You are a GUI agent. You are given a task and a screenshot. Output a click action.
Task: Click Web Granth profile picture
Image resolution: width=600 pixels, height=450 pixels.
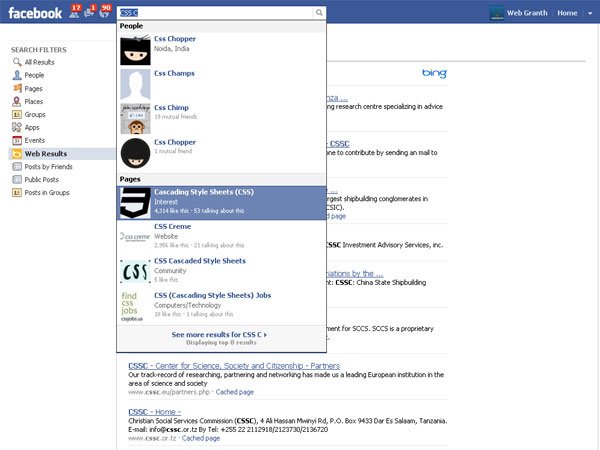[497, 13]
